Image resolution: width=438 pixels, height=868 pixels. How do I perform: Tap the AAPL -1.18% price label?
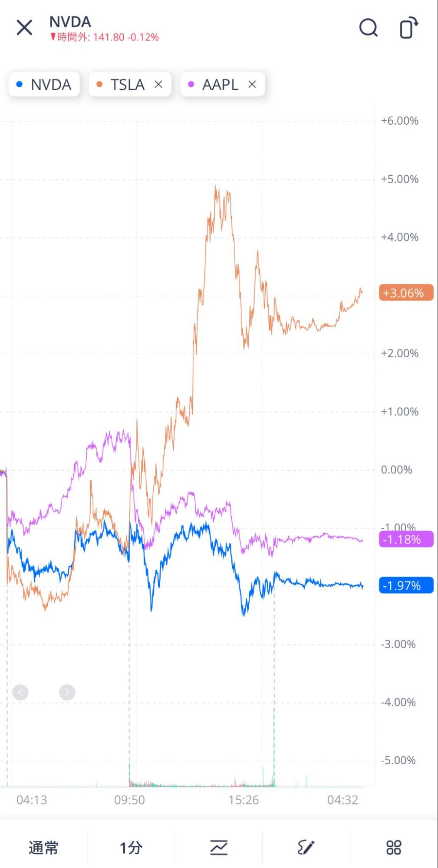(406, 539)
